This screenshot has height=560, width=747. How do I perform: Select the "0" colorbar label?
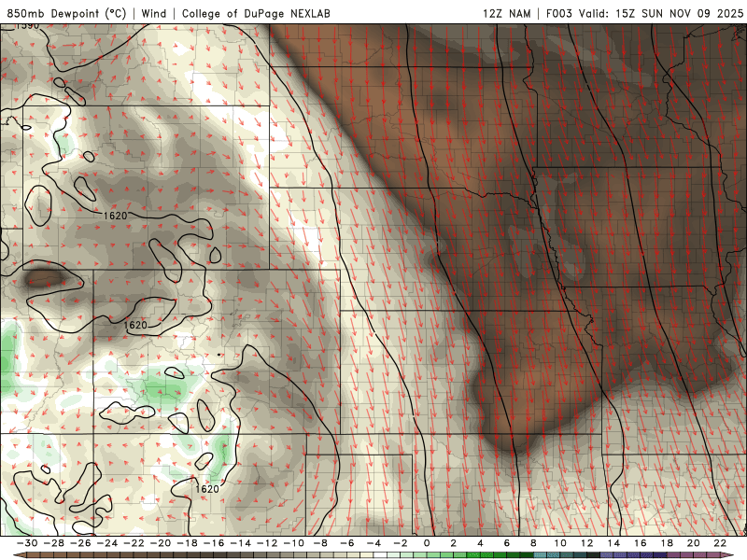[x=427, y=543]
